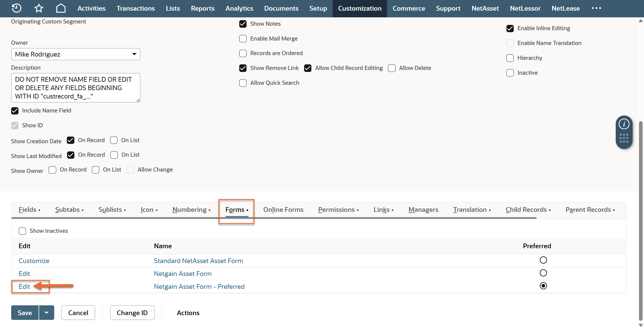
Task: Open the Owner dropdown list
Action: click(x=134, y=54)
